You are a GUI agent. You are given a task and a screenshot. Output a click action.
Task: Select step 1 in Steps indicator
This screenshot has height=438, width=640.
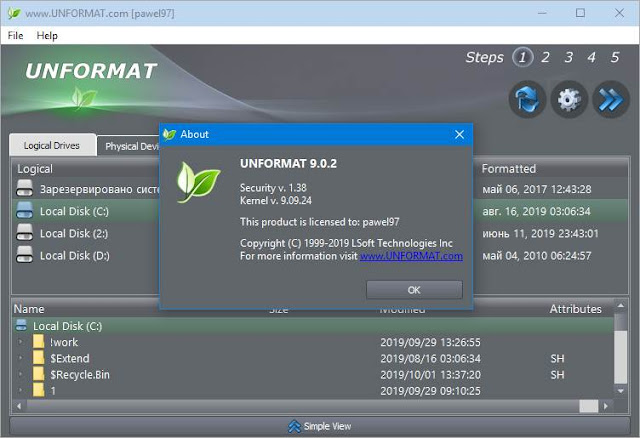(522, 57)
